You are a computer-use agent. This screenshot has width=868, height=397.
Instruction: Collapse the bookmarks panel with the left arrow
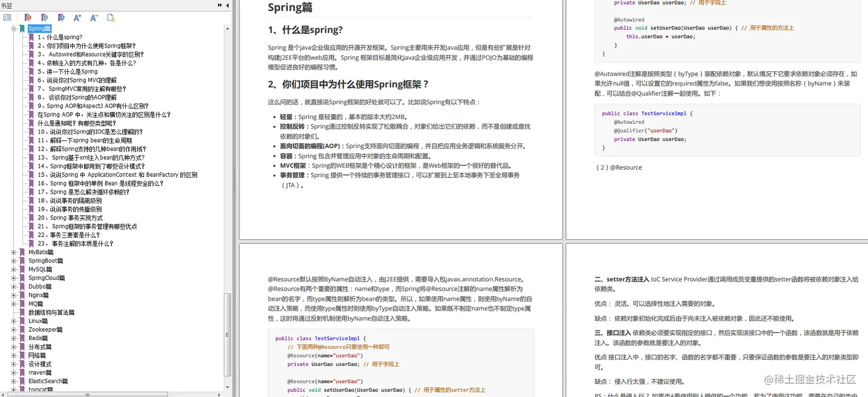click(226, 5)
